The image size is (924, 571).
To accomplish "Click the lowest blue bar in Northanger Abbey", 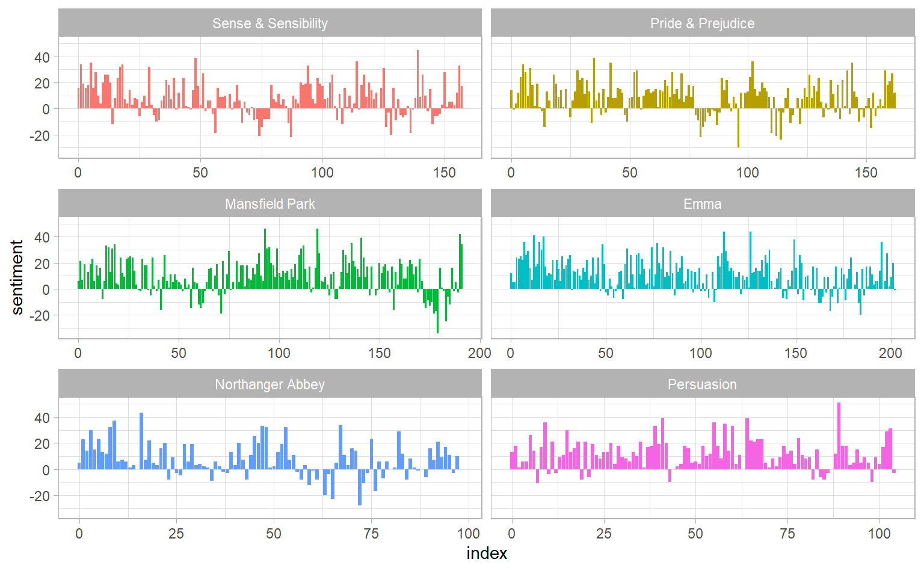I will click(x=360, y=487).
